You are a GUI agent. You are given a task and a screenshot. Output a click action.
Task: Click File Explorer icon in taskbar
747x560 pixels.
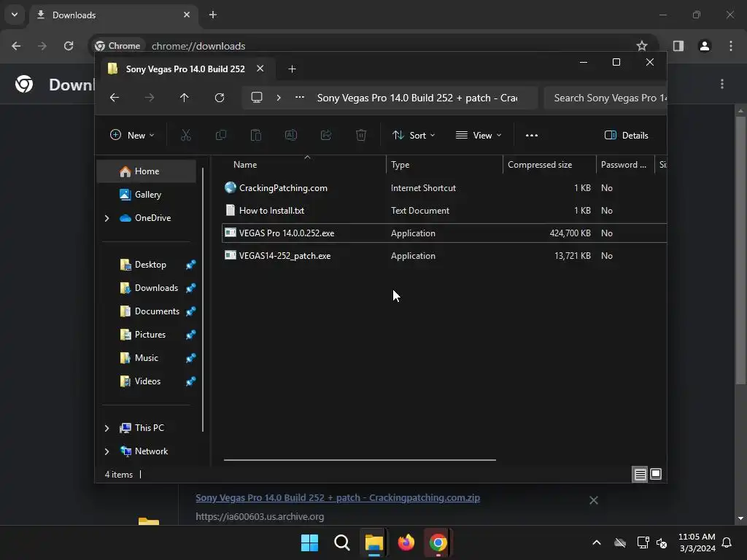pyautogui.click(x=374, y=542)
